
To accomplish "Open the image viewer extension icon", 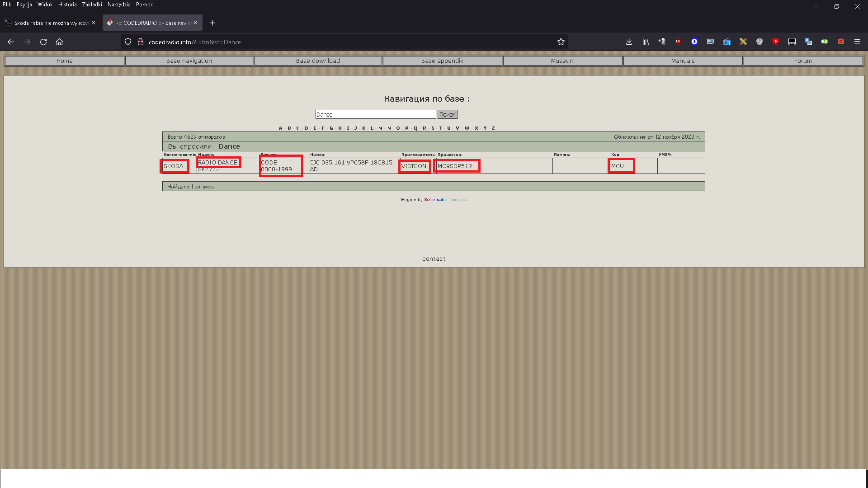I will click(711, 42).
